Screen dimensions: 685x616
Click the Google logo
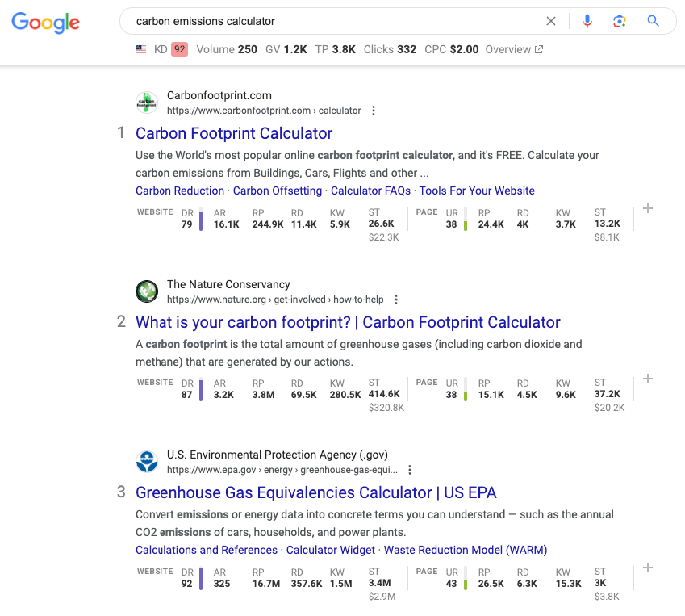click(45, 23)
